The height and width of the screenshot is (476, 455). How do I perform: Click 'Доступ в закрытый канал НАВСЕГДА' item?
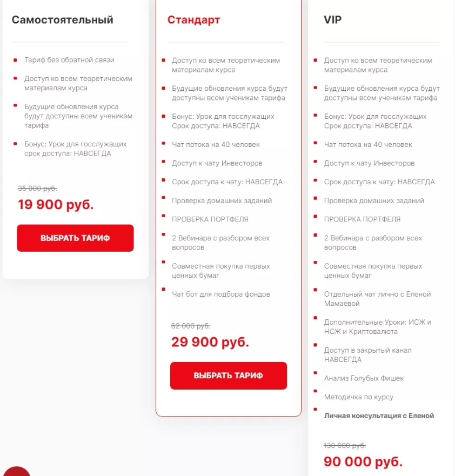[x=363, y=355]
